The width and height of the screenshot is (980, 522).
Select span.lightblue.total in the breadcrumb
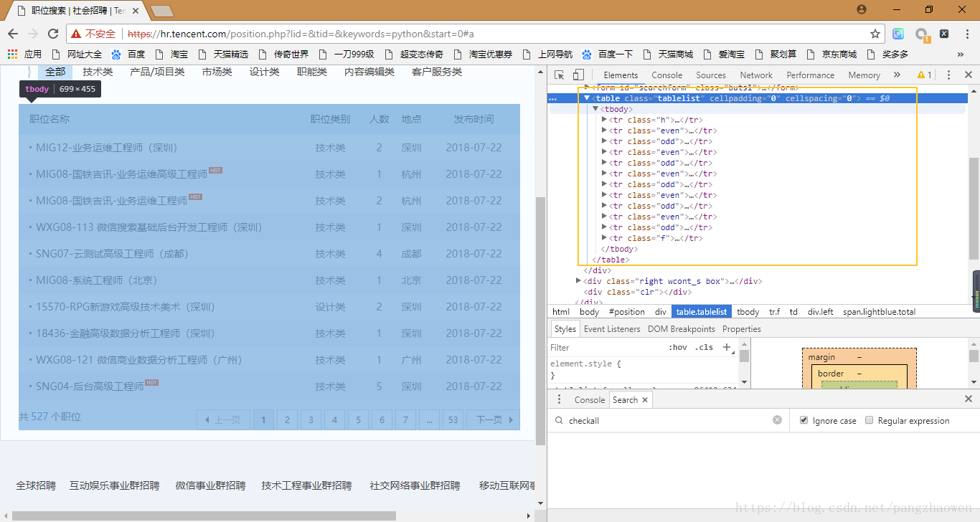pos(880,312)
